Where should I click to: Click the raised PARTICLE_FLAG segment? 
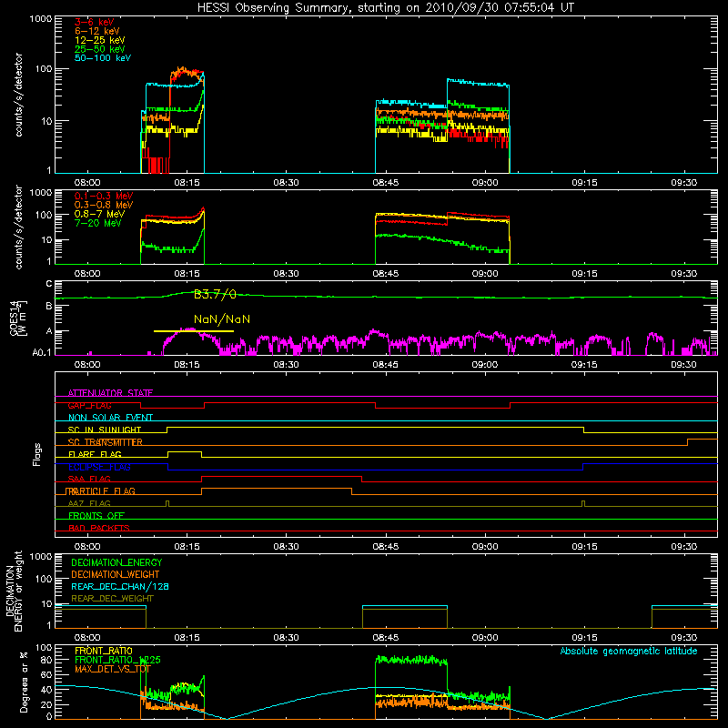[x=277, y=489]
